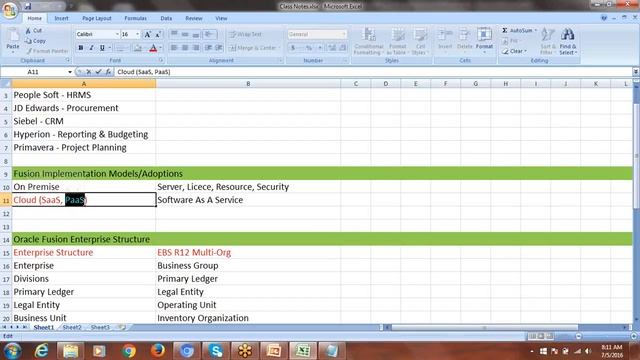Click the Windows Start button

tap(12, 351)
